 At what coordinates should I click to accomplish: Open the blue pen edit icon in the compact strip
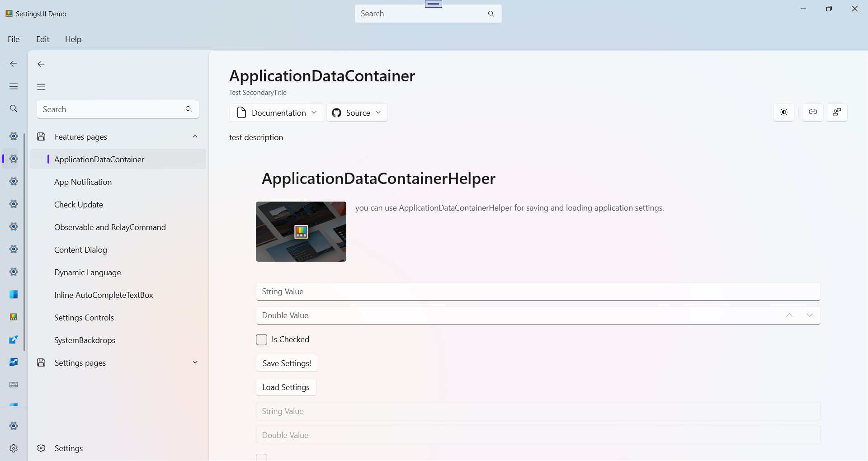click(x=14, y=339)
